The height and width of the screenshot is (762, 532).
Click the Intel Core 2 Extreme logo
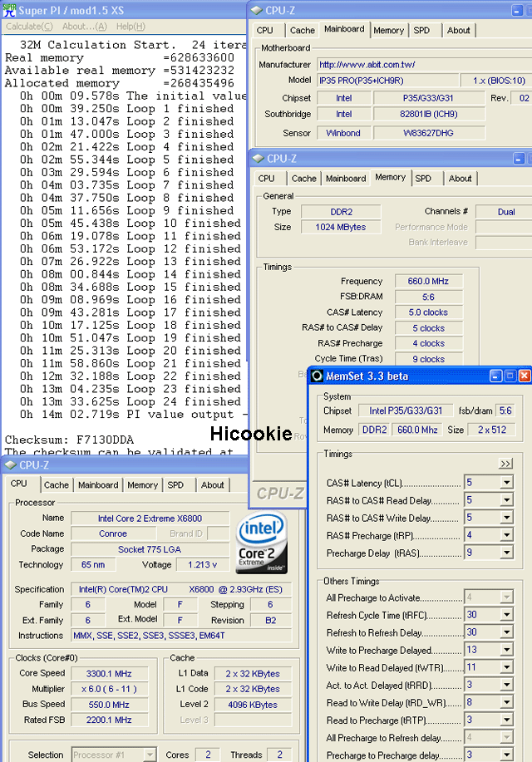coord(262,543)
